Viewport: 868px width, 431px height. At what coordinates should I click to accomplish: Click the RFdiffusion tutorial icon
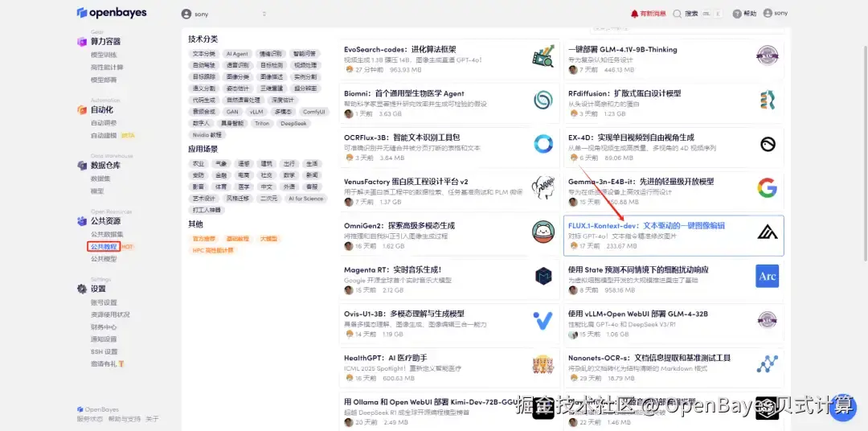768,101
